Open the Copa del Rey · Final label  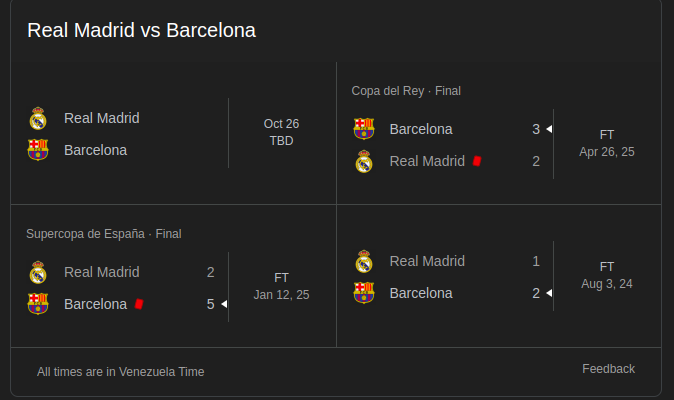click(x=406, y=91)
